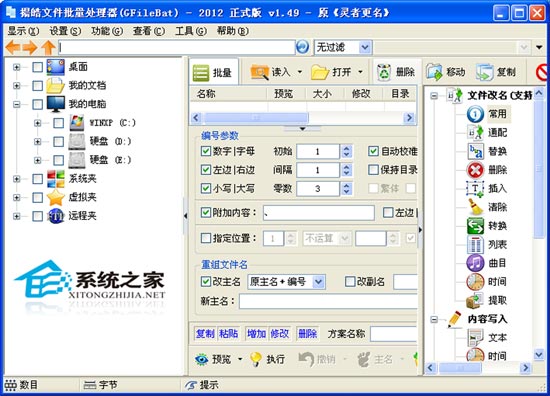Expand the 桌面 tree node
This screenshot has width=550, height=396.
click(x=16, y=67)
